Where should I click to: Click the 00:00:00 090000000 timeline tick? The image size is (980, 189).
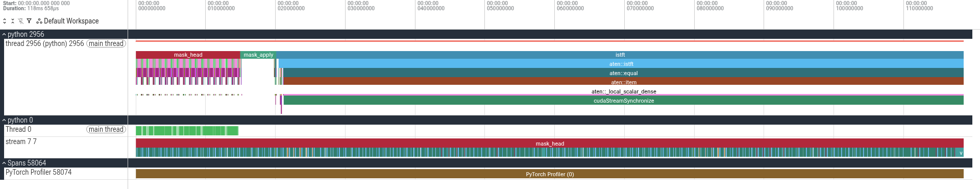tap(779, 6)
